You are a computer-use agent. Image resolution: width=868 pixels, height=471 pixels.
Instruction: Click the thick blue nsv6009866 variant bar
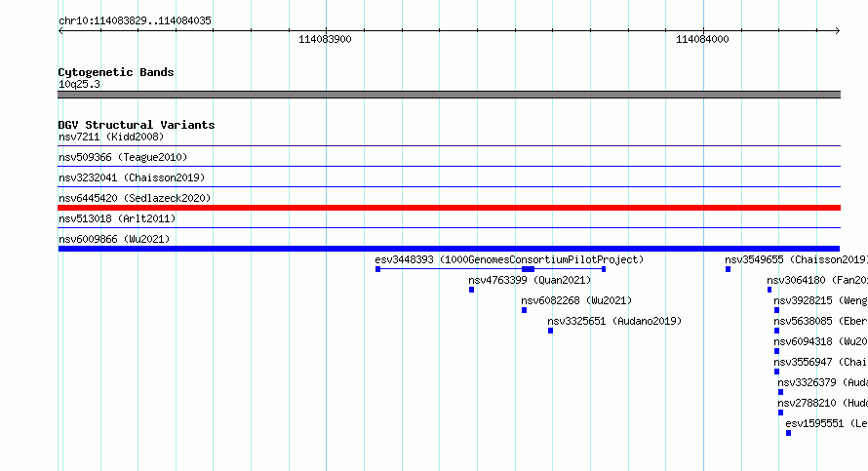tap(449, 249)
